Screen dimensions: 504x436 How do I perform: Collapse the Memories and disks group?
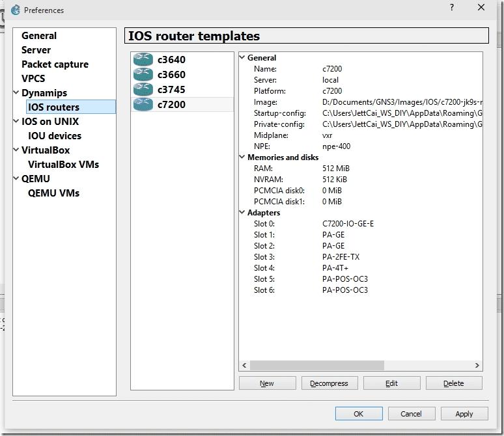pos(243,157)
